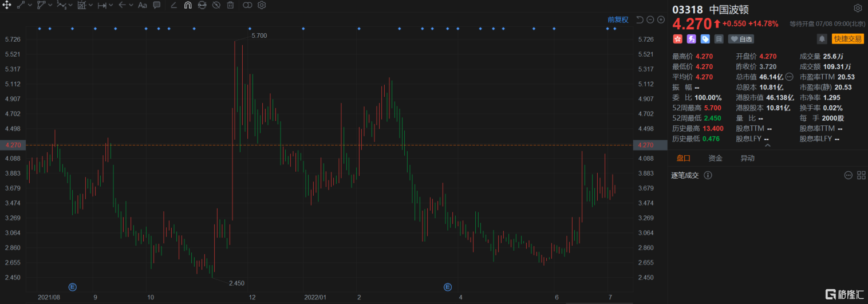Toggle hide all drawings eye icon
The height and width of the screenshot is (304, 868).
(216, 5)
